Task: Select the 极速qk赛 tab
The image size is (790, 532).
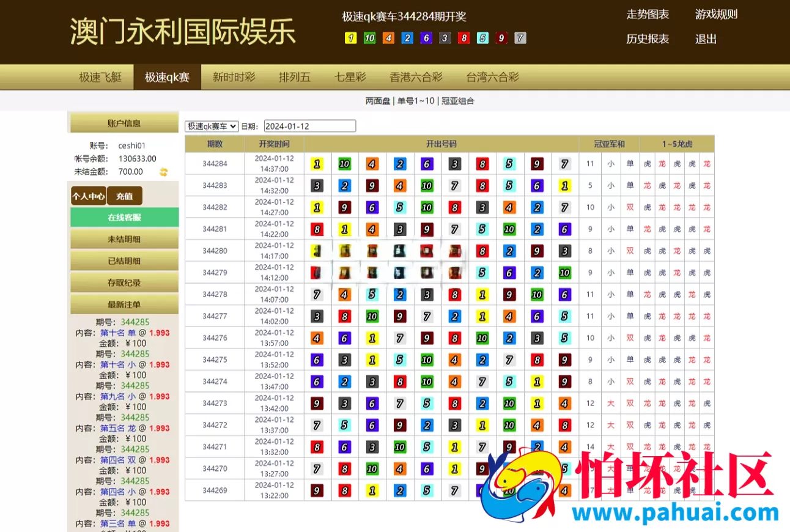Action: (167, 77)
